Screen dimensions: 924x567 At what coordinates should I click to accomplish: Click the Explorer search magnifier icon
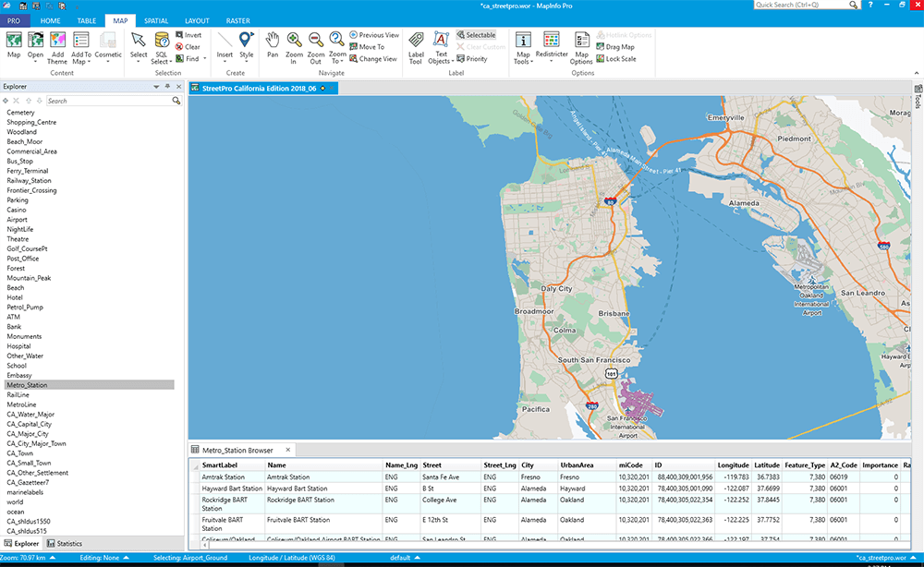176,101
